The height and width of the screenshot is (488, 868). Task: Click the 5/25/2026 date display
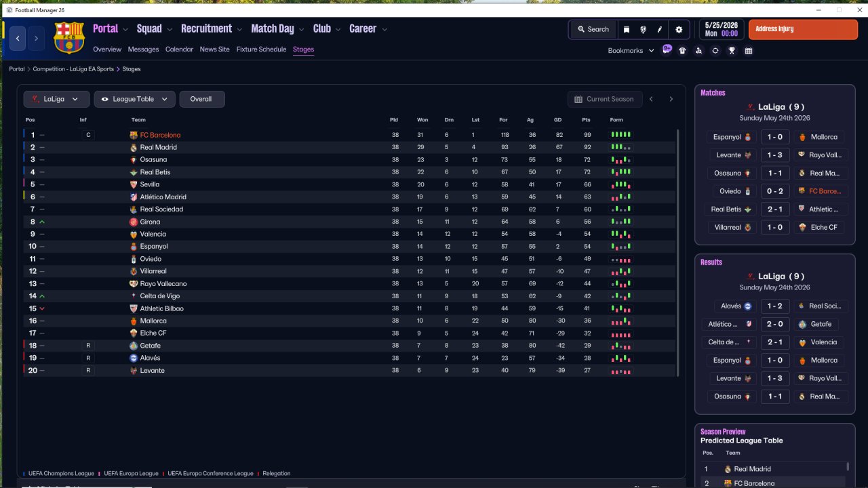(x=721, y=25)
